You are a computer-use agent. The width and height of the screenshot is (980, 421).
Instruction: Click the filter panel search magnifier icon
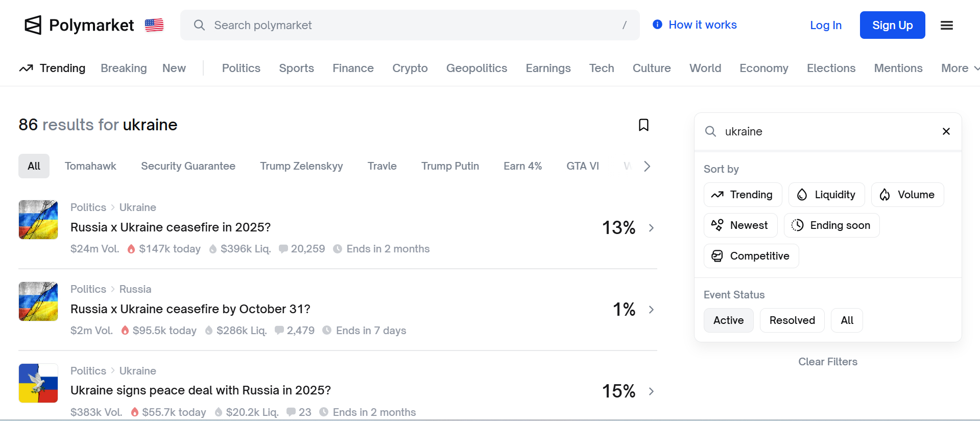(x=710, y=131)
